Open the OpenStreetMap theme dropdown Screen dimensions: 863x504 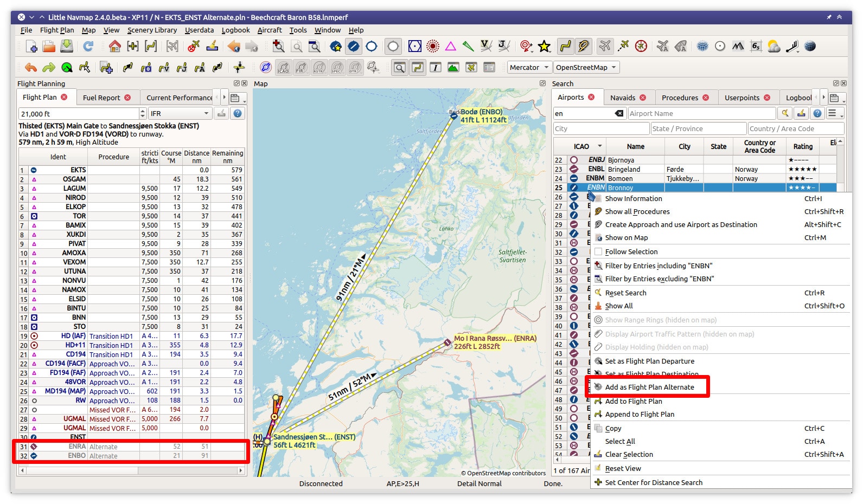coord(586,68)
